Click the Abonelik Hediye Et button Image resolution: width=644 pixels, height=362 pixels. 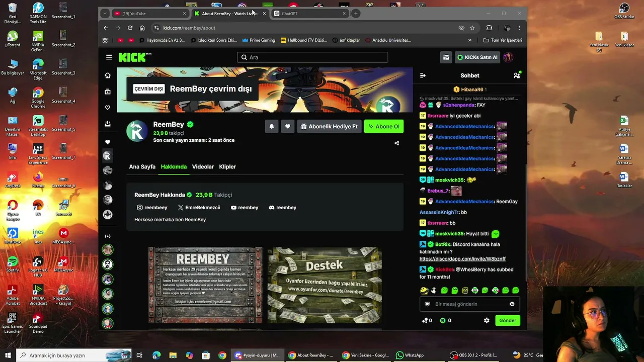point(329,126)
